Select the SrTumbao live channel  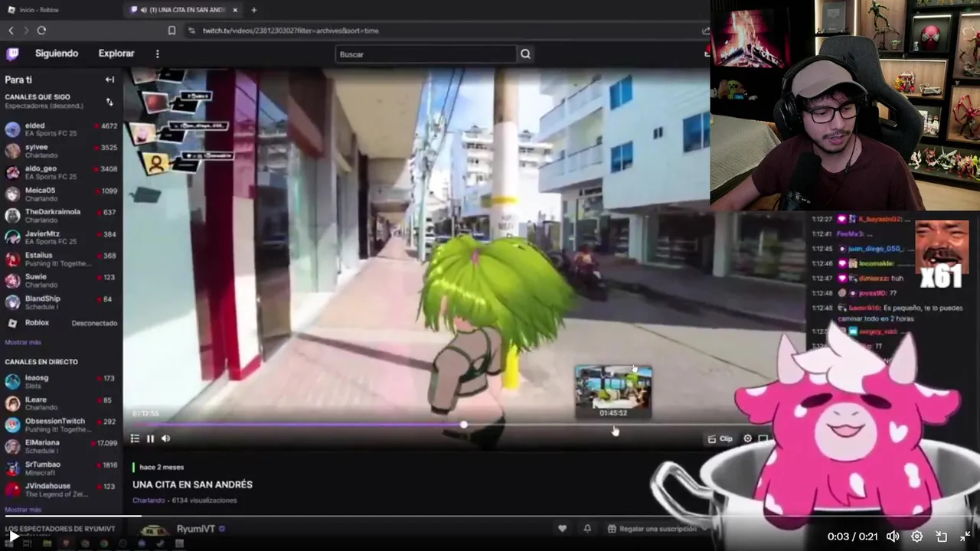click(x=61, y=468)
